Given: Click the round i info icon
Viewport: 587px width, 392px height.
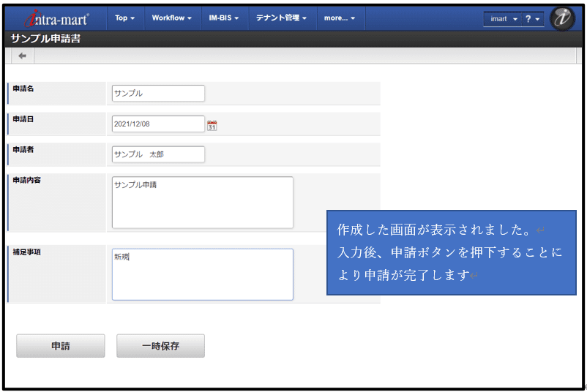Looking at the screenshot, I should pyautogui.click(x=562, y=18).
